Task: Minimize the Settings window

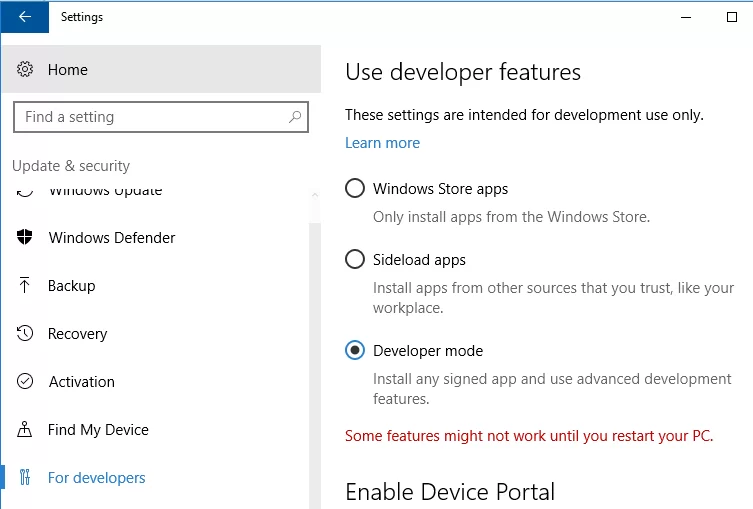Action: click(686, 17)
